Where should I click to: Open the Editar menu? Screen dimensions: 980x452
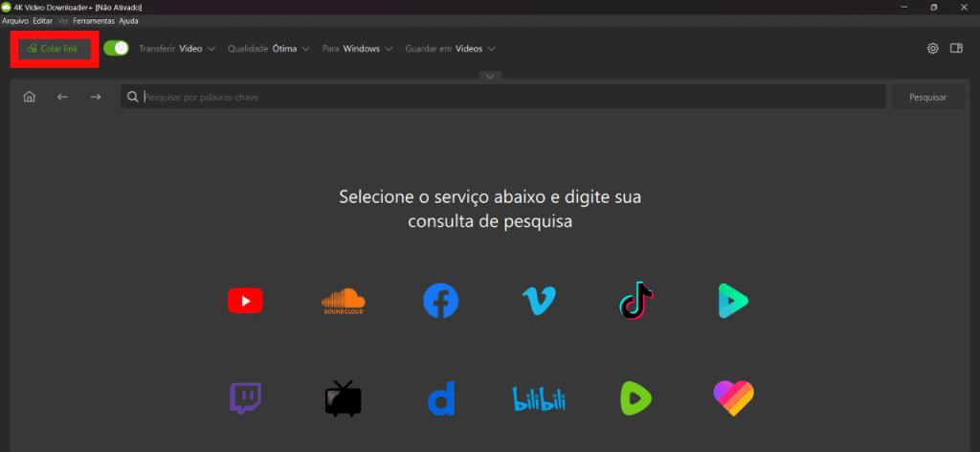(x=42, y=21)
